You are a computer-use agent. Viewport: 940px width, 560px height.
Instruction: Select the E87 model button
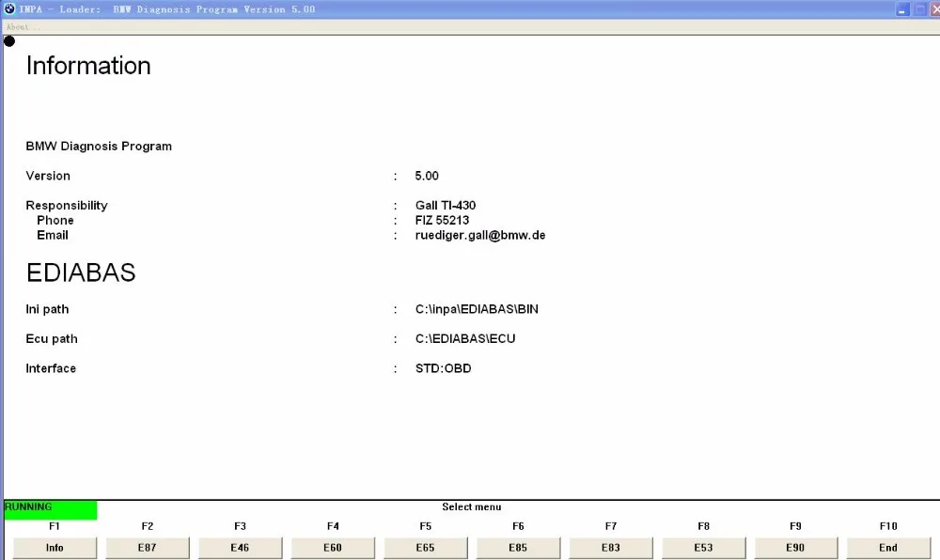click(x=148, y=548)
